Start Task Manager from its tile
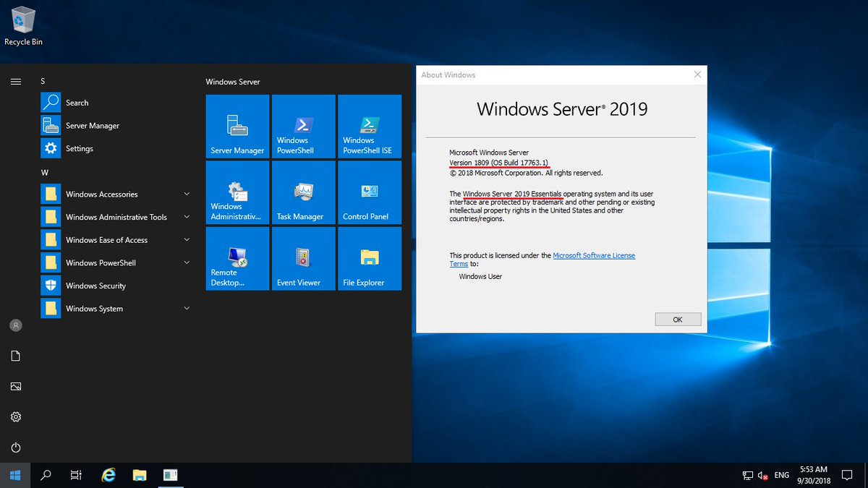868x488 pixels. point(303,192)
